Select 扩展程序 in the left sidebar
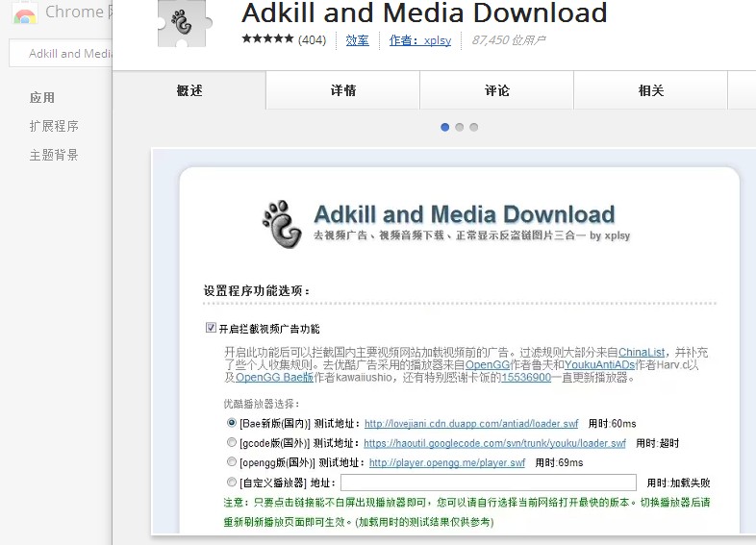Screen dimensions: 756x545 point(54,126)
